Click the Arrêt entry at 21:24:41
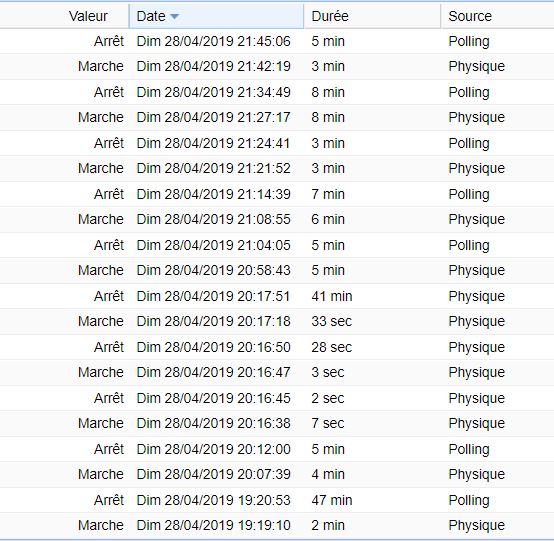 click(x=277, y=143)
